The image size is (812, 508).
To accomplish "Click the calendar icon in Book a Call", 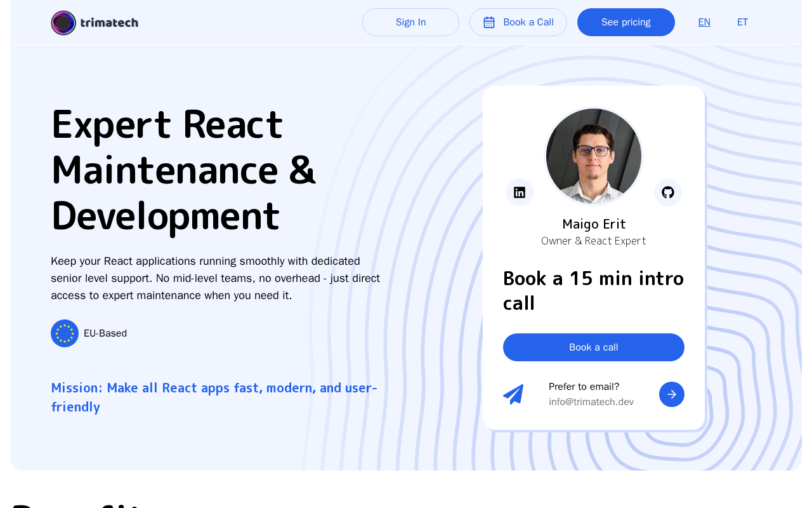I will click(x=489, y=22).
